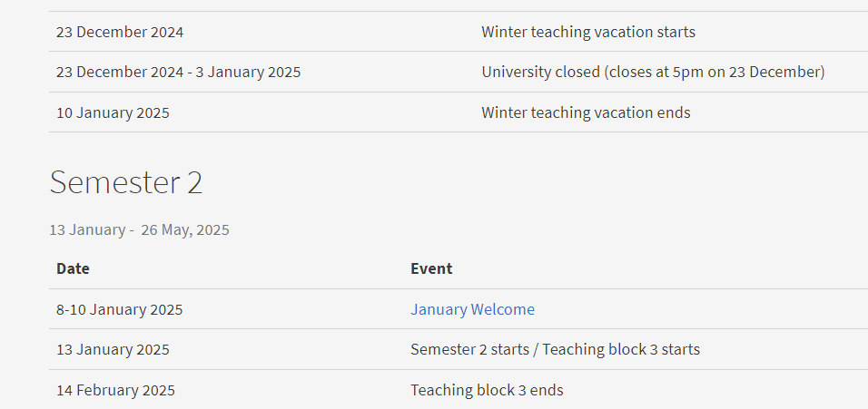Image resolution: width=868 pixels, height=409 pixels.
Task: Click the Date column header
Action: point(73,268)
